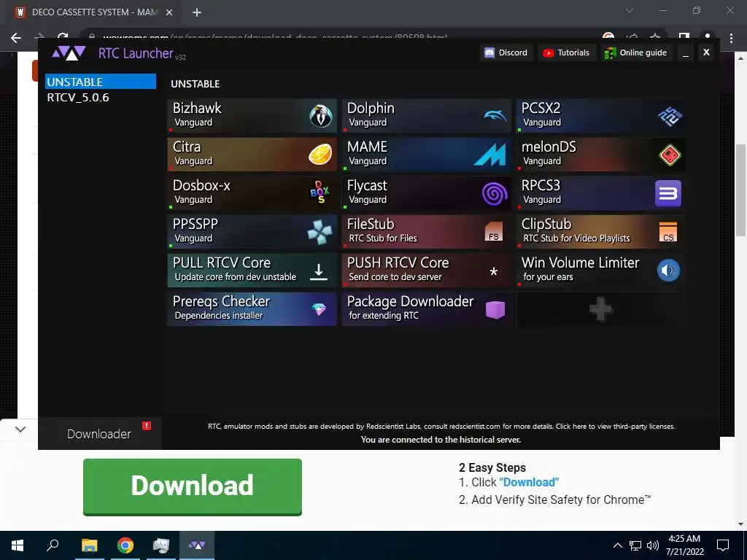Click the Chrome page vertical scrollbar
This screenshot has height=560, width=747.
coord(741,190)
